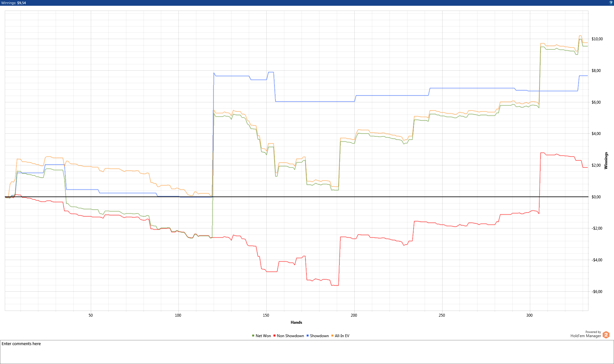This screenshot has height=364, width=614.
Task: Click the $0,00 baseline axis label
Action: (596, 197)
